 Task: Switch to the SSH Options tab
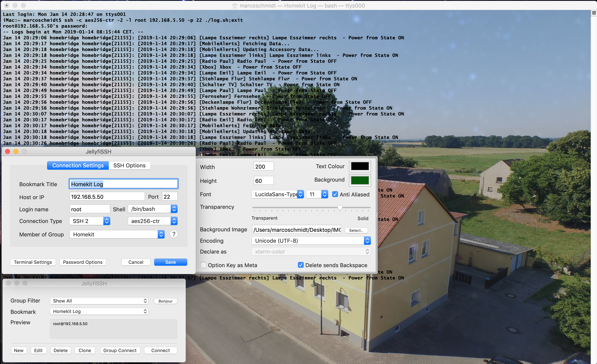129,165
